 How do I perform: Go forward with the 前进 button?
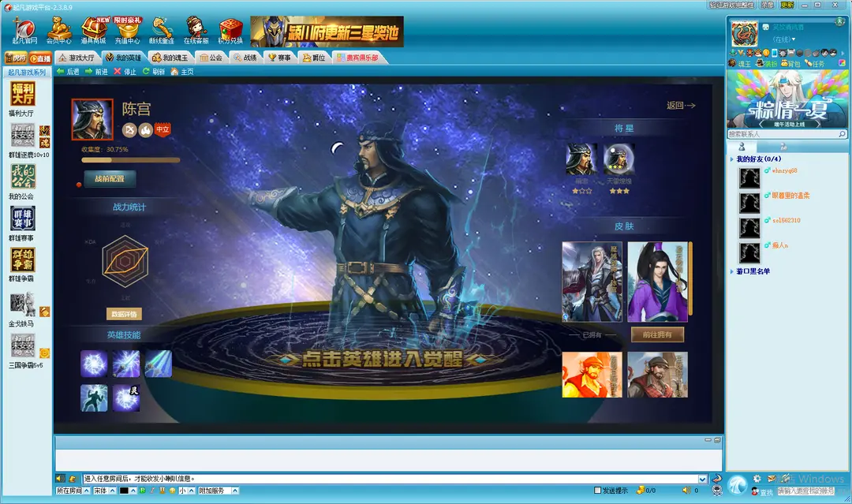[96, 72]
